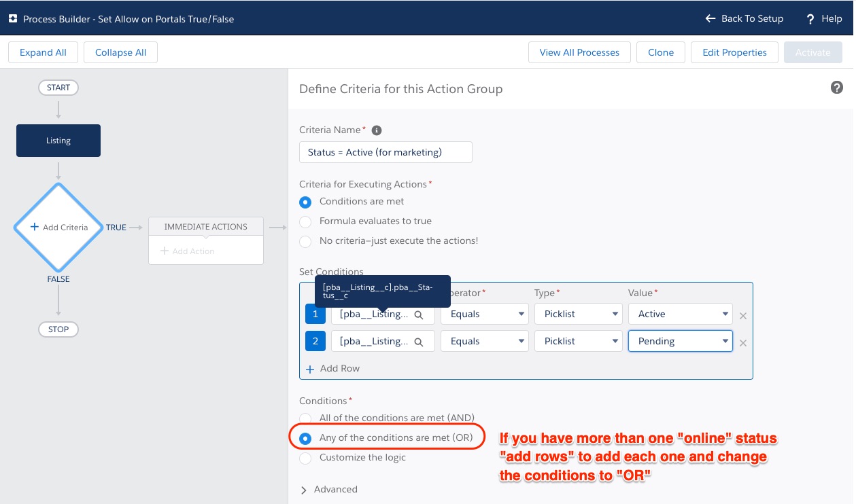
Task: Click View All Processes button
Action: click(x=579, y=52)
